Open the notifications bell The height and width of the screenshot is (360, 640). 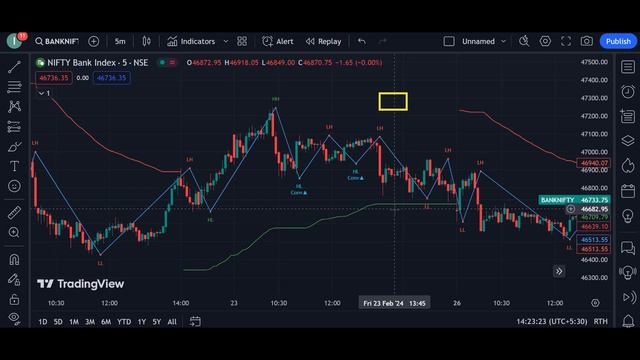628,321
